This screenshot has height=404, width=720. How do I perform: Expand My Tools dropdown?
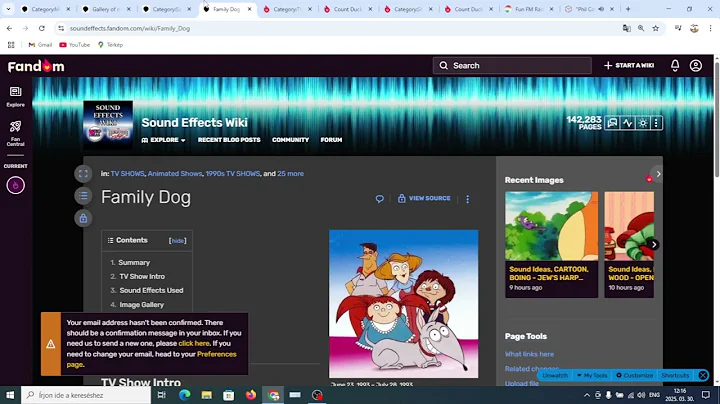[592, 376]
